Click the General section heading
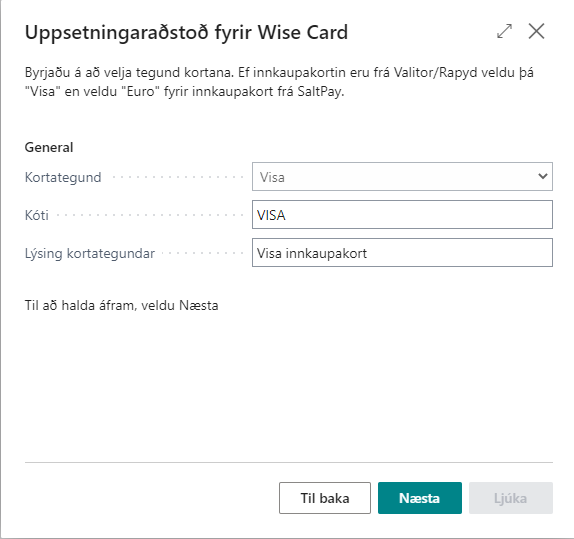Image resolution: width=574 pixels, height=539 pixels. point(49,147)
